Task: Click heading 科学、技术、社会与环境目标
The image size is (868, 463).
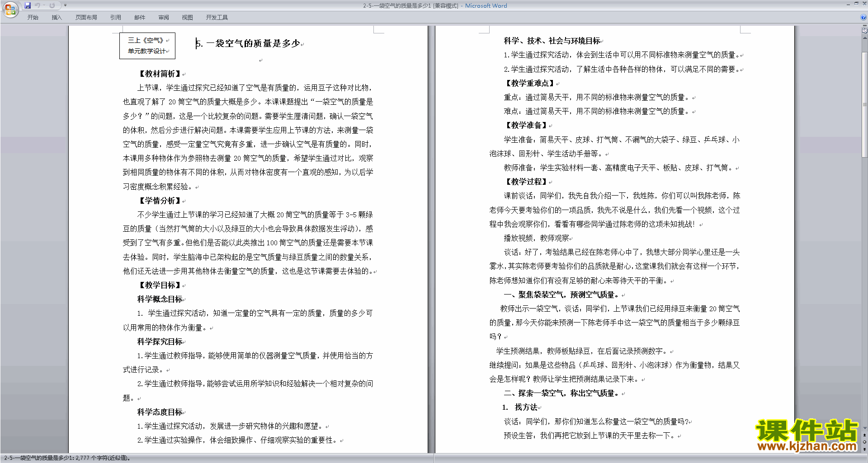Action: point(552,41)
